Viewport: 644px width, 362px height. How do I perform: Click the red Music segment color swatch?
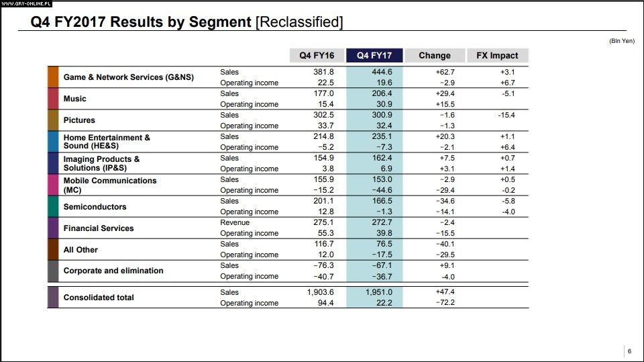tap(53, 99)
